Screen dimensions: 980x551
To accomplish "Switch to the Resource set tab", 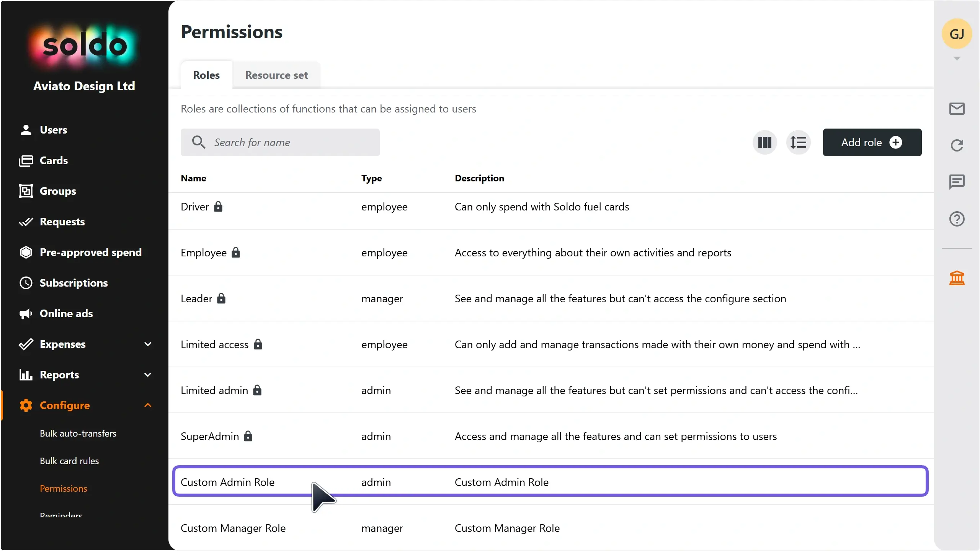I will [276, 75].
